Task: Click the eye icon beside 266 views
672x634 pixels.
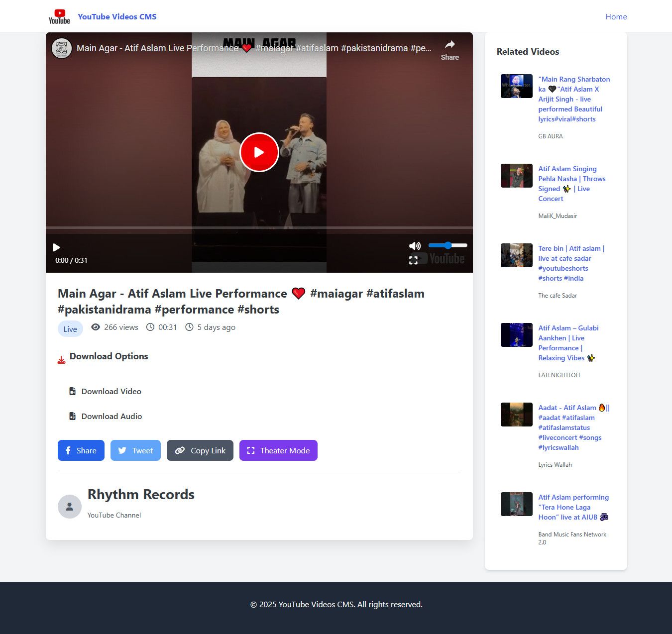Action: coord(96,327)
